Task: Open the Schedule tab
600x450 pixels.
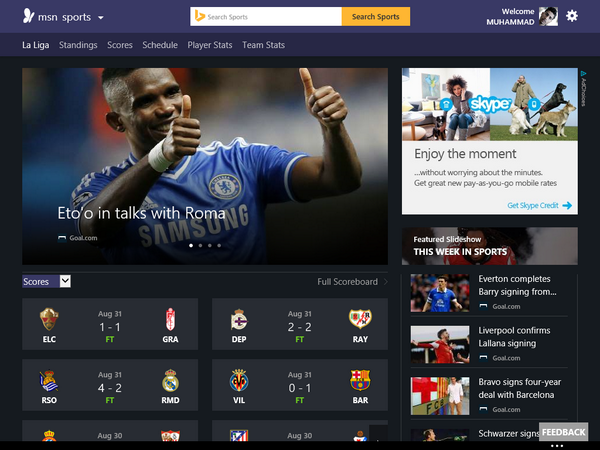Action: pos(160,45)
